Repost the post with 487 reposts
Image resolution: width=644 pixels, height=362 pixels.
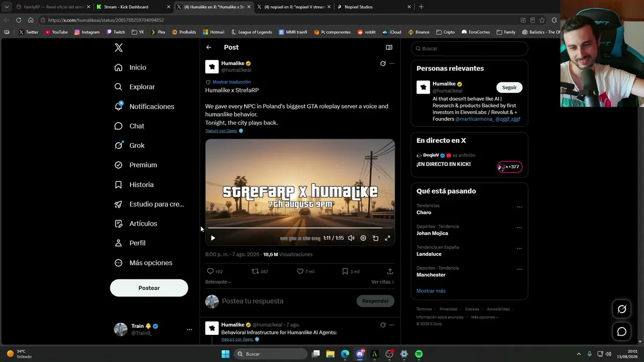point(255,271)
